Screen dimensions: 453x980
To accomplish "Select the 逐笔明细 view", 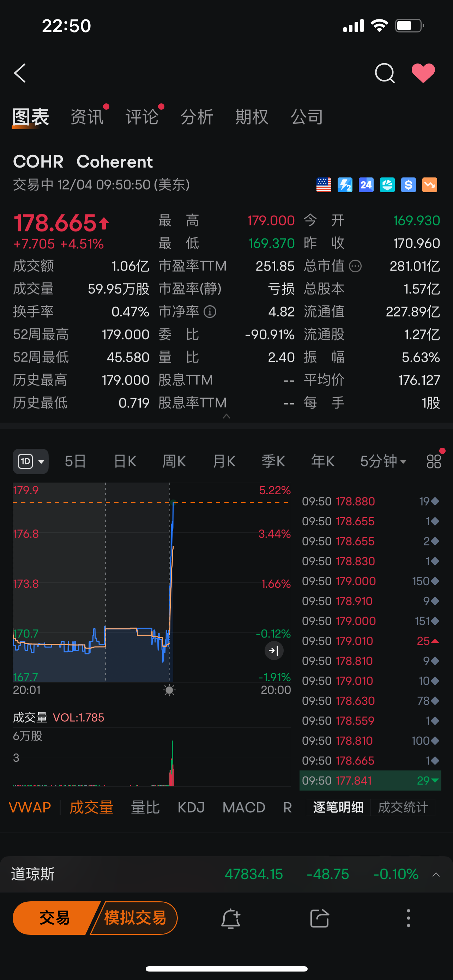I will pyautogui.click(x=338, y=807).
